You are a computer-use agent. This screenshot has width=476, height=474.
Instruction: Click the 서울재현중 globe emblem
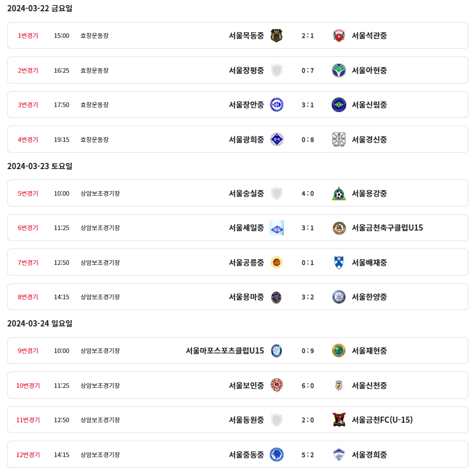pyautogui.click(x=339, y=351)
